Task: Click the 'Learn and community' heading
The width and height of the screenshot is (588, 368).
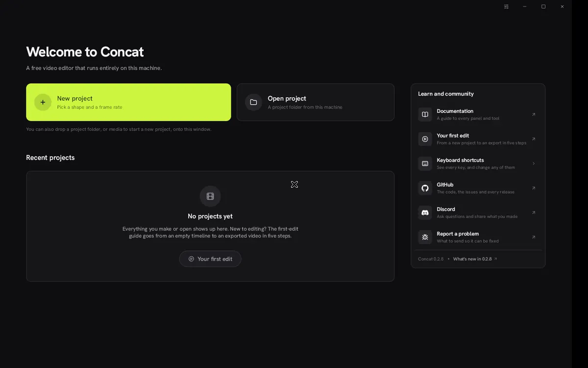Action: pyautogui.click(x=446, y=94)
